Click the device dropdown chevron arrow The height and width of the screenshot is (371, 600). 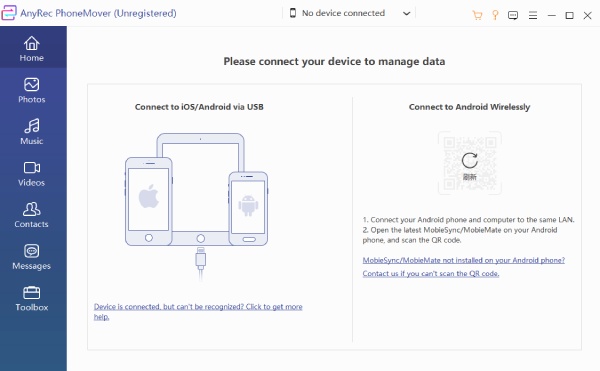[406, 13]
